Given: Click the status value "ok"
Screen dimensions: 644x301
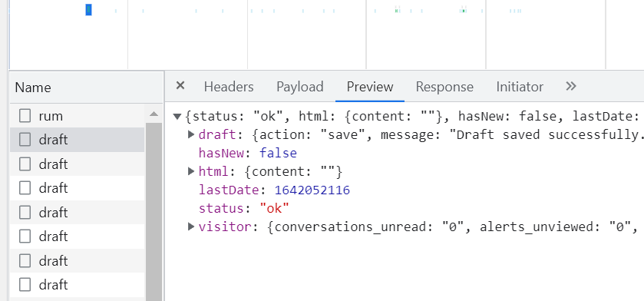Looking at the screenshot, I should 274,208.
